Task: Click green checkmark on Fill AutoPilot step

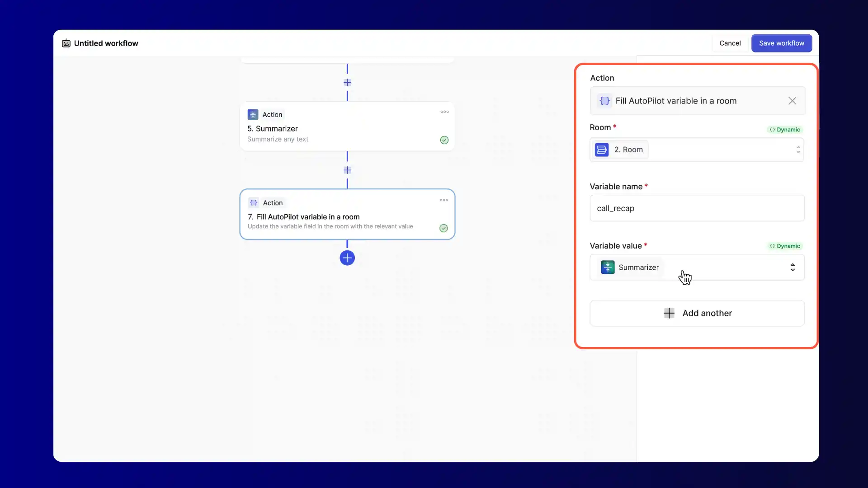Action: pos(443,228)
